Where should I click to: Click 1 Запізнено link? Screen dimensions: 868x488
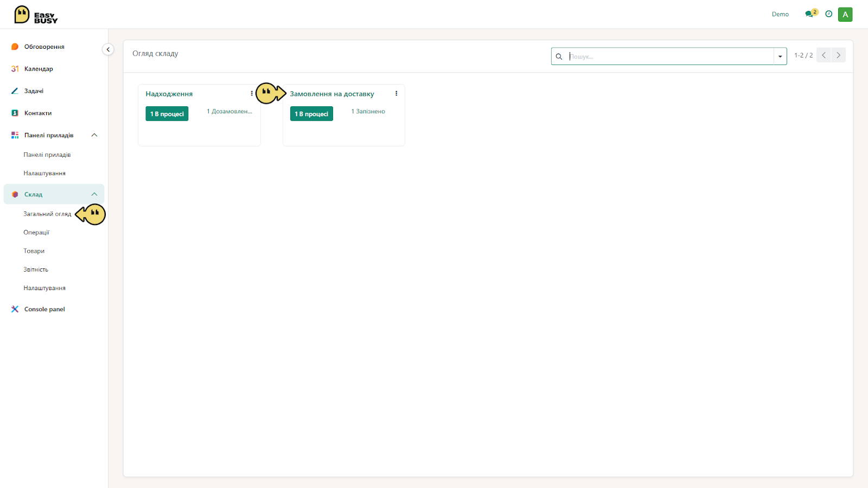[x=368, y=111]
